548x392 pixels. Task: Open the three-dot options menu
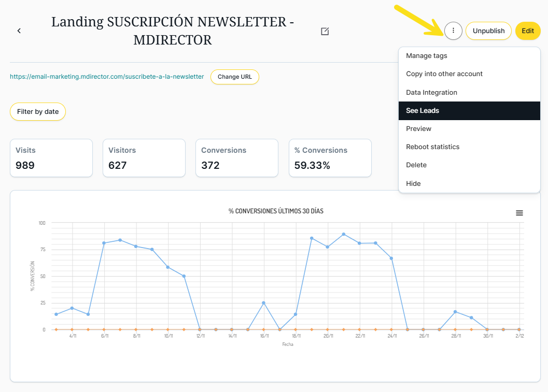[453, 31]
